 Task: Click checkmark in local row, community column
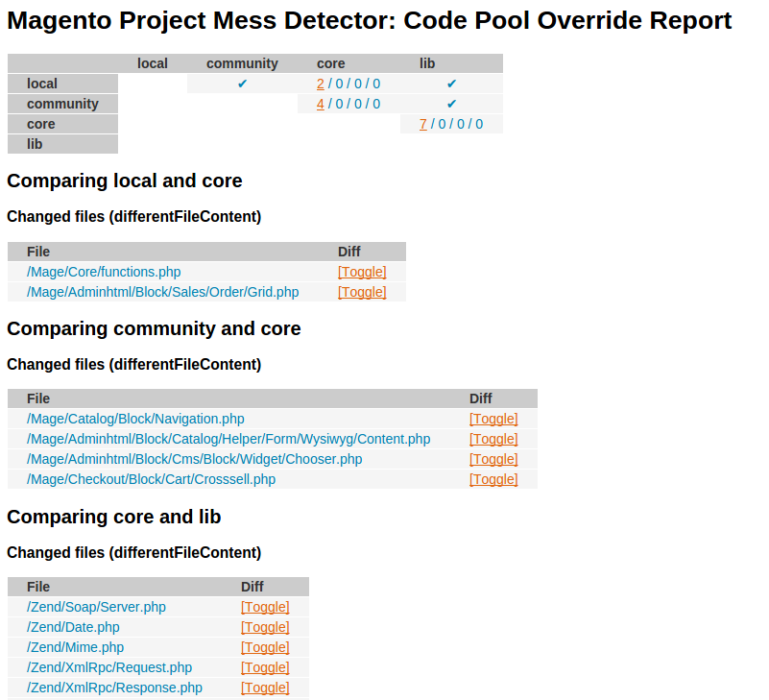(x=242, y=84)
